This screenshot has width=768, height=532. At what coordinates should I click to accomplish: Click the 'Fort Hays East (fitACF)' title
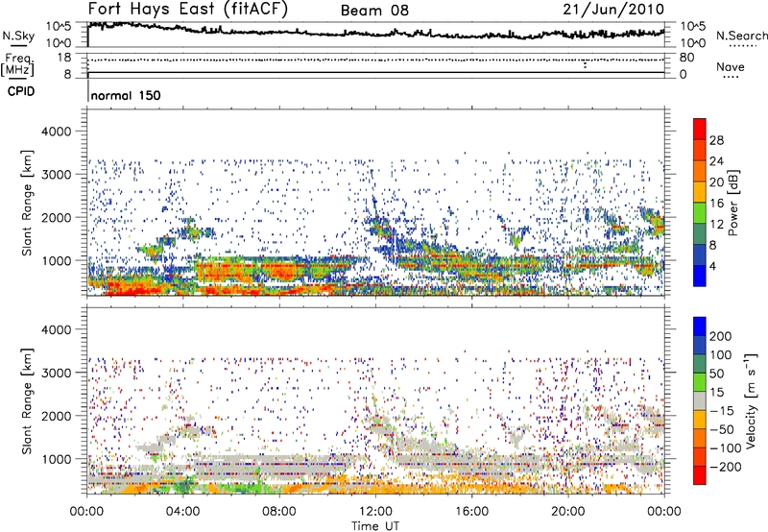click(187, 10)
